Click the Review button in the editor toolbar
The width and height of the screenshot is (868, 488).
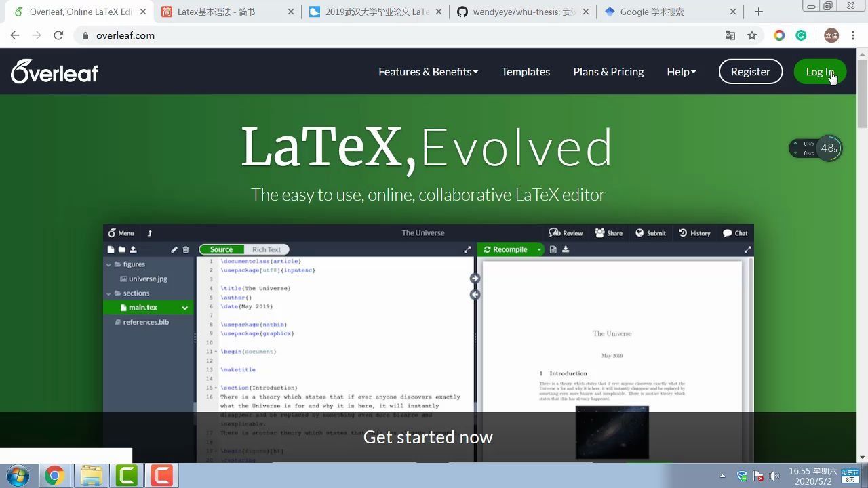point(566,232)
